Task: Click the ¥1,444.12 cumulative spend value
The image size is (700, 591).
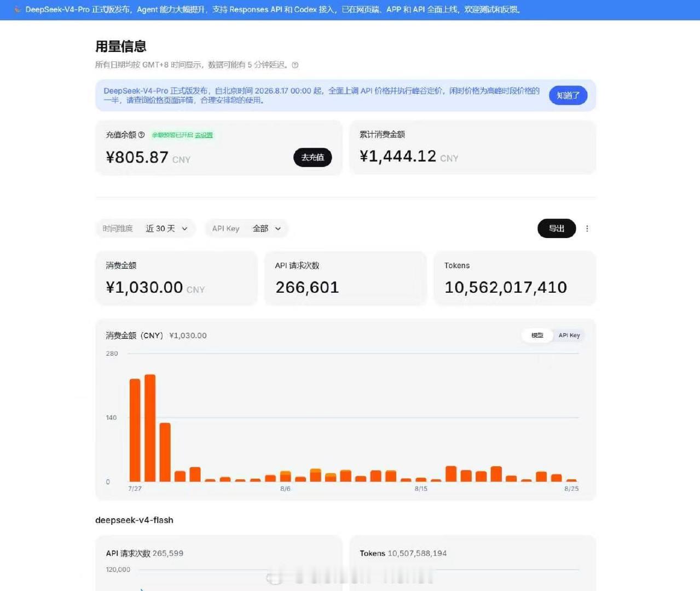Action: tap(398, 157)
